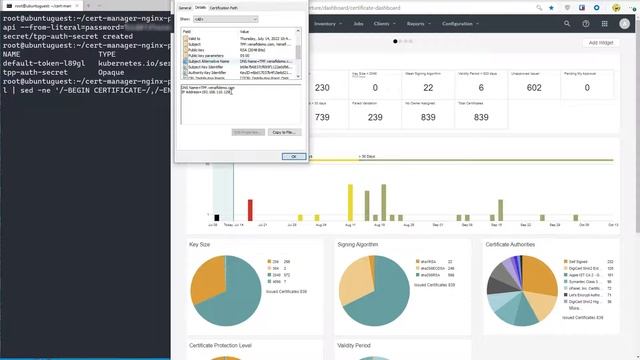Click the square extension icon in browser toolbar

click(x=582, y=8)
